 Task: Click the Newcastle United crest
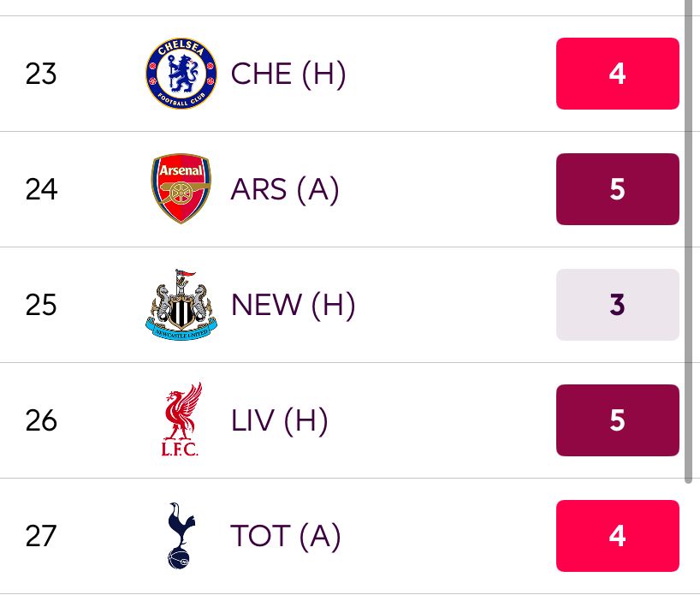[181, 305]
